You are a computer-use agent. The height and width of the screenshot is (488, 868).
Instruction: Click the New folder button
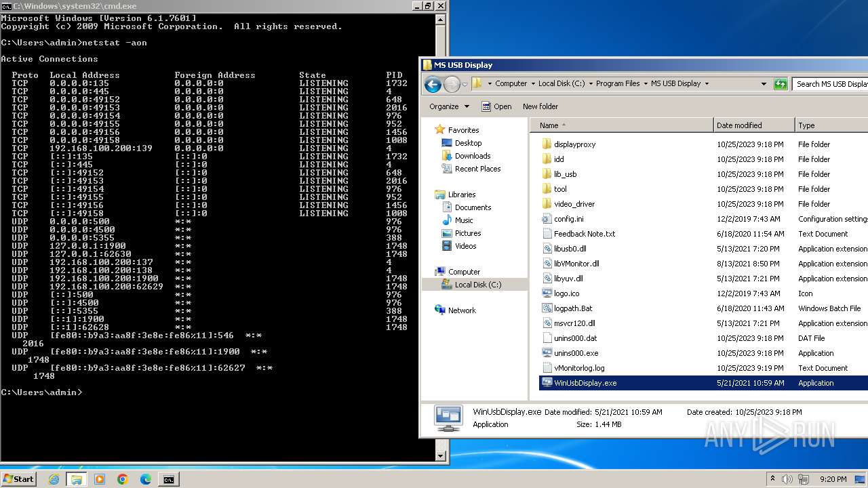(540, 106)
